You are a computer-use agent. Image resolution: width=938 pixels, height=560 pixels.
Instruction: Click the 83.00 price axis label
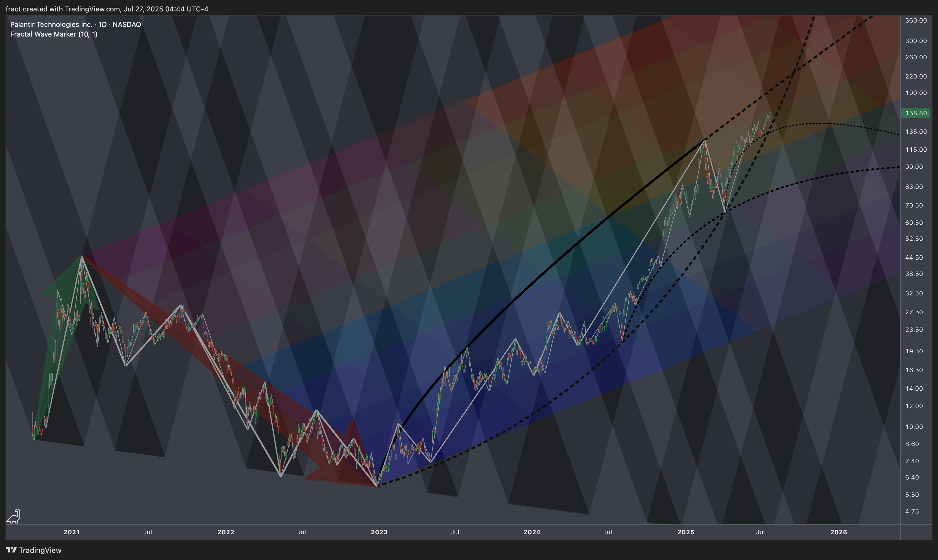click(914, 187)
